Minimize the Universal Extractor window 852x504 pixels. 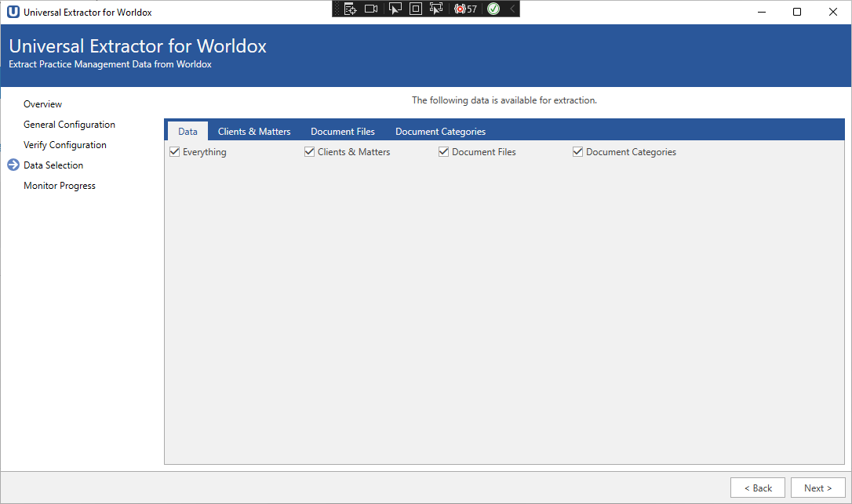tap(762, 12)
